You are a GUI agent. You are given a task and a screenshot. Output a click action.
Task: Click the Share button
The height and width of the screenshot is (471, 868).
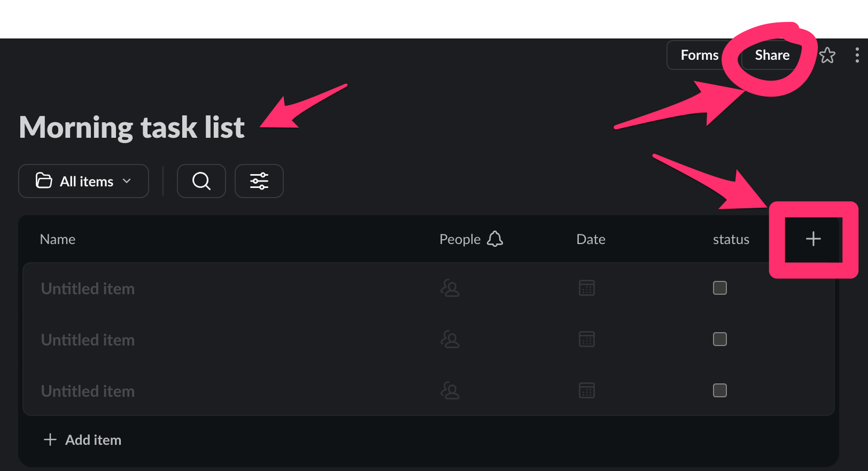click(x=772, y=54)
